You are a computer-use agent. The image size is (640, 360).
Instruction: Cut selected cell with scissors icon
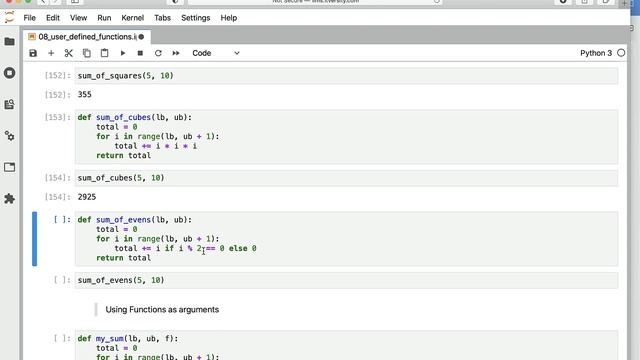coord(69,53)
